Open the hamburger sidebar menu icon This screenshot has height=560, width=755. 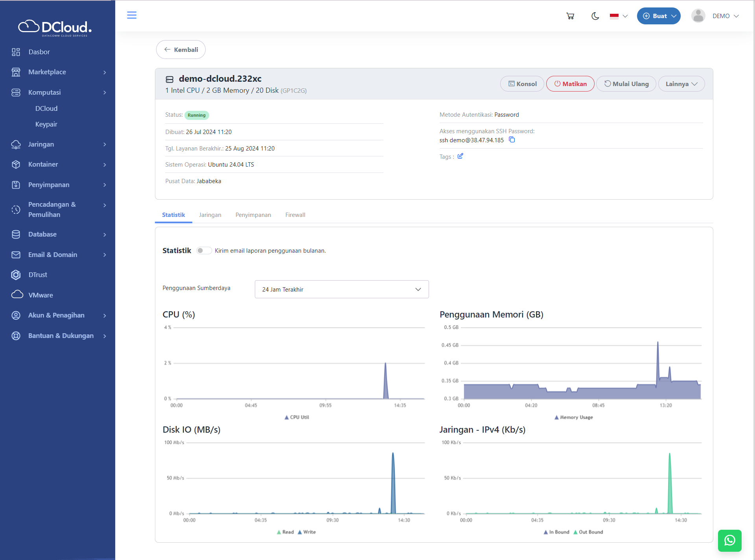point(132,15)
